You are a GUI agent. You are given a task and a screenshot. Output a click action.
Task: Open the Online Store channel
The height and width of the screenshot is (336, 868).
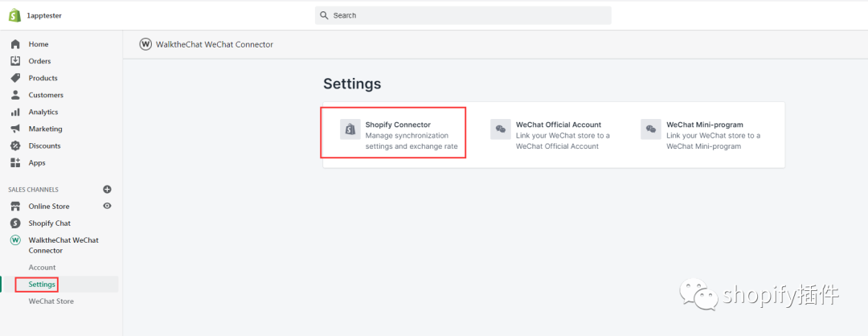click(x=49, y=207)
